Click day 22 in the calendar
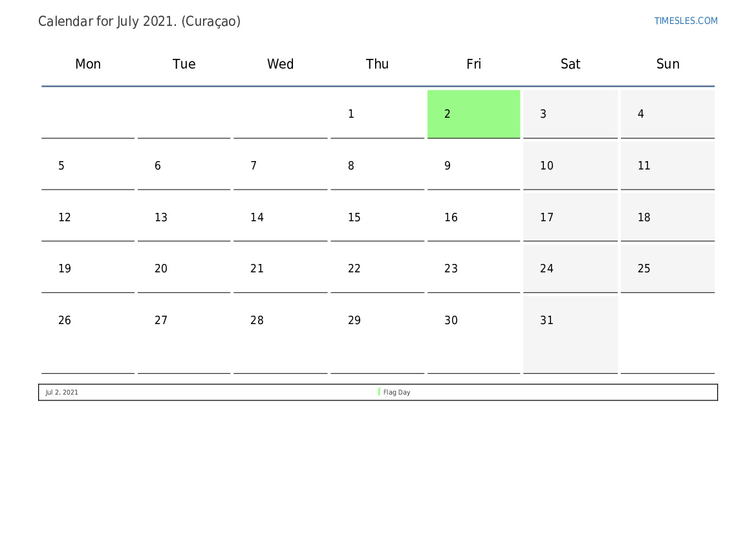Viewport: 756px width, 535px height. pyautogui.click(x=377, y=268)
